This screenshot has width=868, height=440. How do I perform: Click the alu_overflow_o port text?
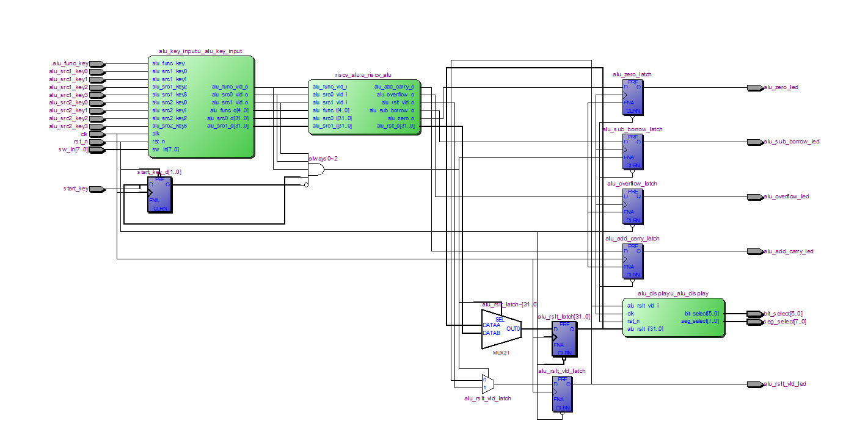[x=396, y=95]
